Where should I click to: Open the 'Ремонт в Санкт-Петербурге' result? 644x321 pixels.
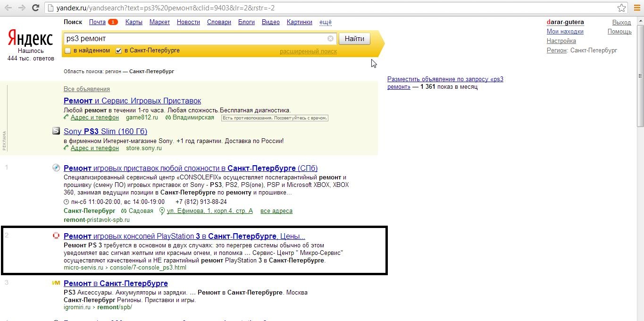click(x=116, y=284)
